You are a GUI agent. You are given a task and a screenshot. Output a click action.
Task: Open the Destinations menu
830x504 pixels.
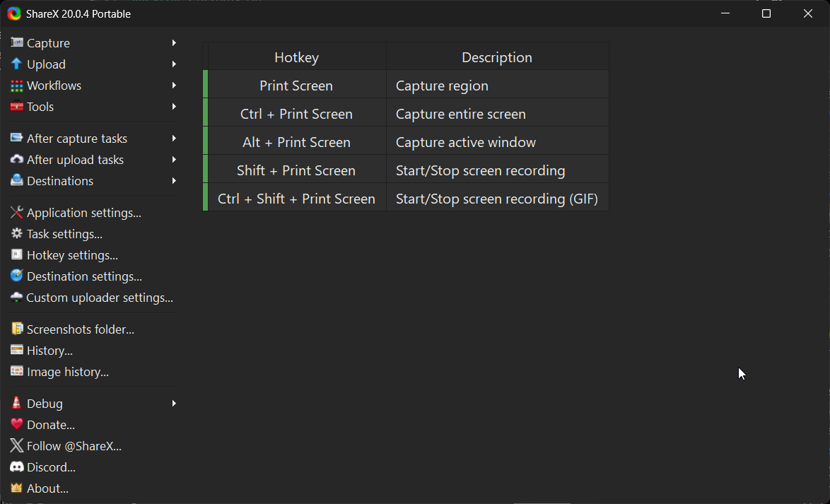[x=94, y=180]
